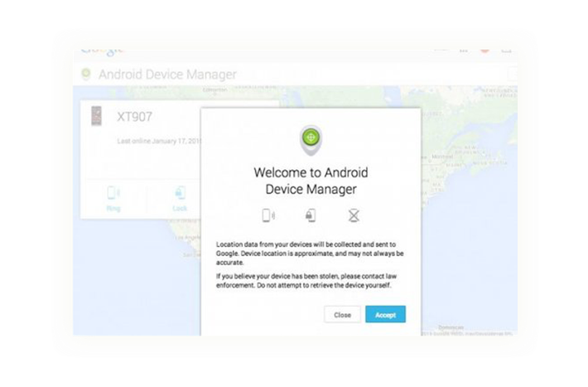Click the ring phone icon in the dialog
Viewport: 588px width, 387px height.
(268, 215)
